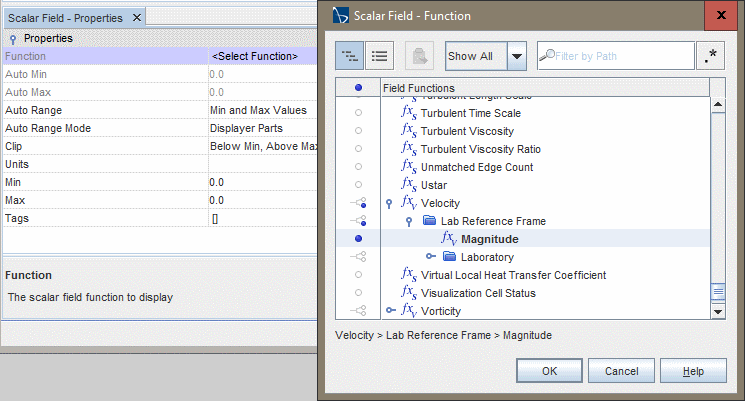Image resolution: width=745 pixels, height=401 pixels.
Task: Expand the Vorticity tree node
Action: 391,310
